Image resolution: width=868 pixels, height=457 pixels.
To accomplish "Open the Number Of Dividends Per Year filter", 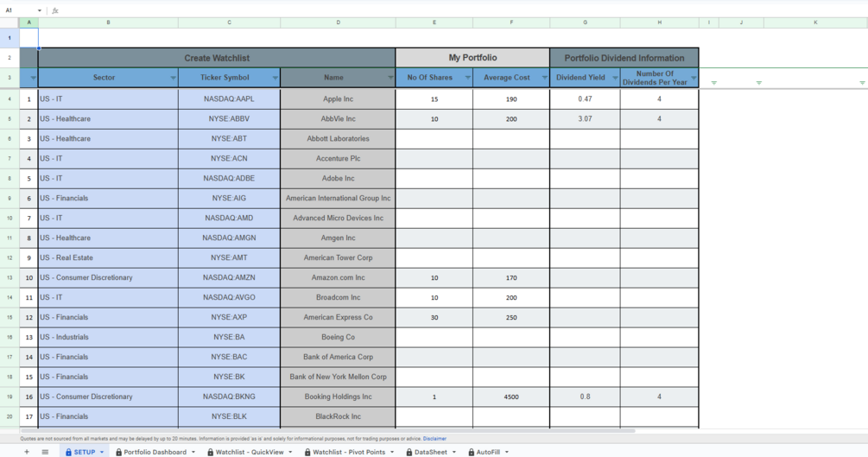I will coord(694,78).
